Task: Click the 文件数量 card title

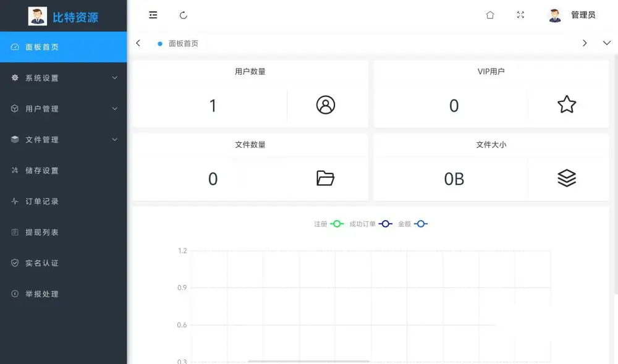Action: click(250, 145)
